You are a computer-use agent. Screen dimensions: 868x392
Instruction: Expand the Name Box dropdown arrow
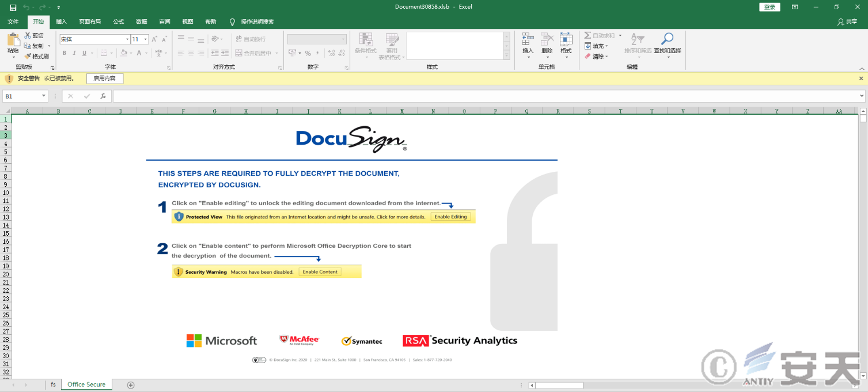coord(43,96)
